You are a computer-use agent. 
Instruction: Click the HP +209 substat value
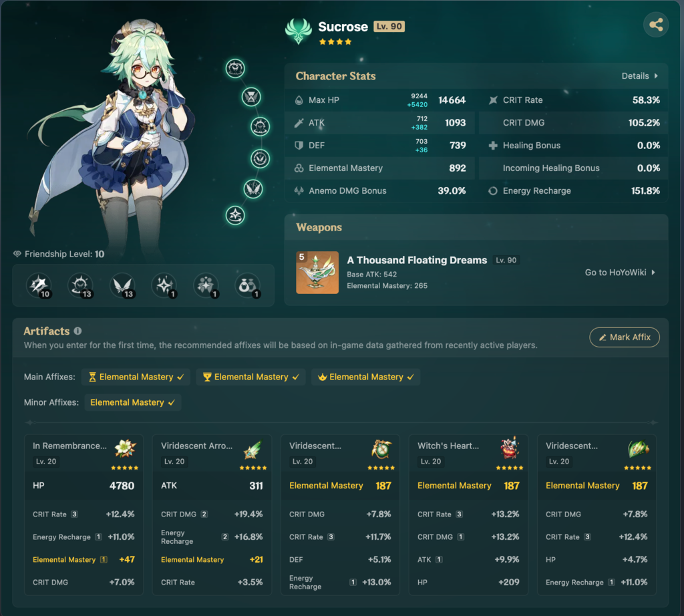tap(508, 583)
